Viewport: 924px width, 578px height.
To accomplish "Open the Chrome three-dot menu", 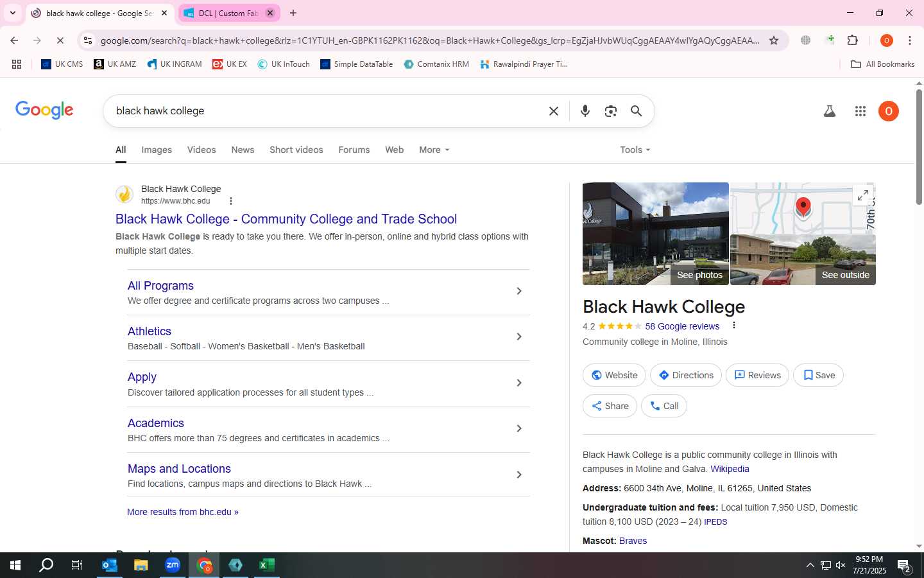I will (910, 40).
